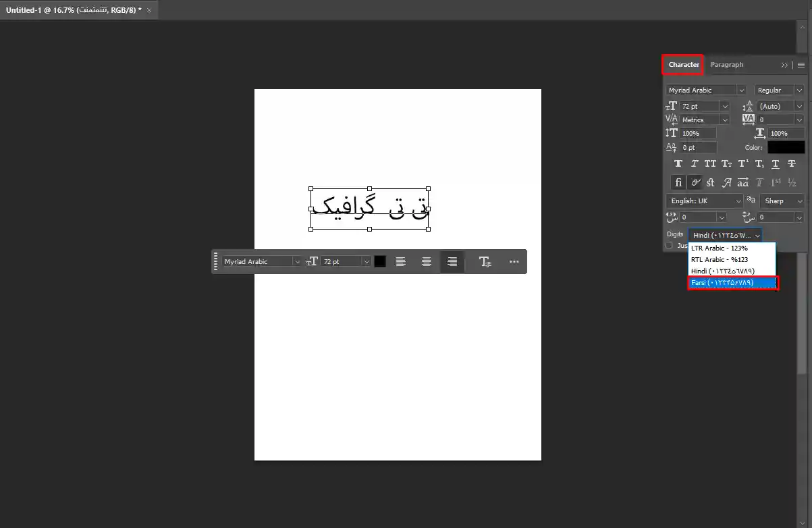The height and width of the screenshot is (528, 812).
Task: Click the horizontal scale 100% field
Action: point(786,134)
